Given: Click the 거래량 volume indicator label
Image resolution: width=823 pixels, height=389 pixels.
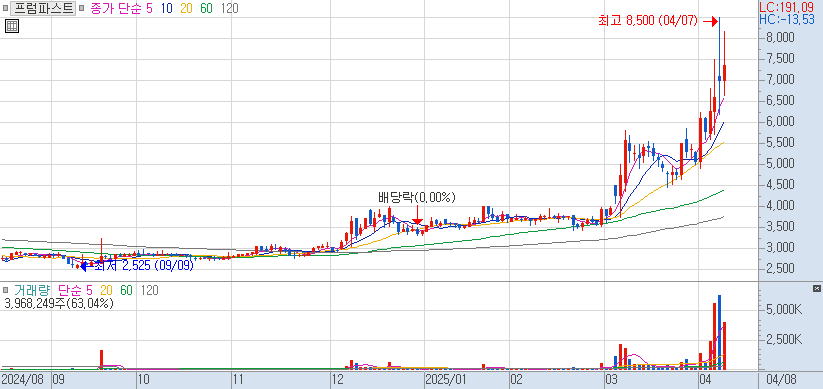Looking at the screenshot, I should point(31,290).
